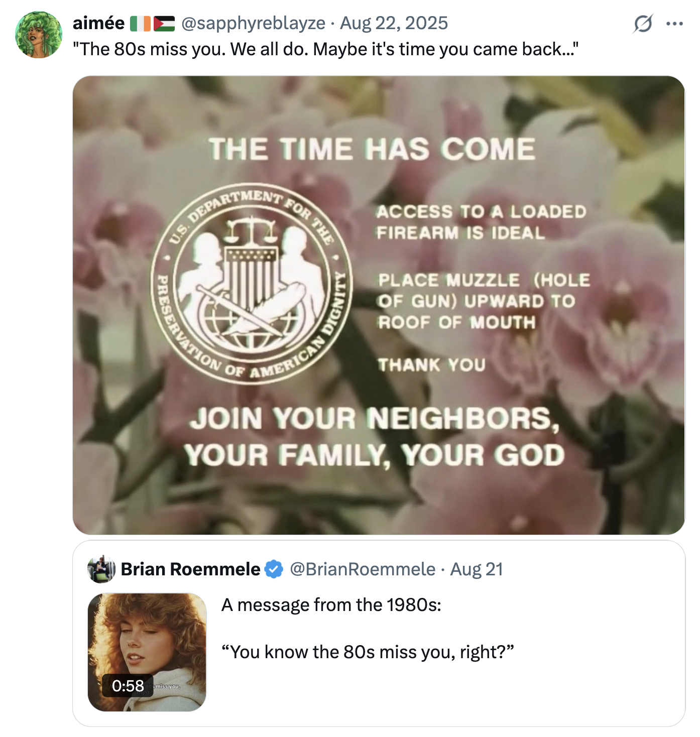Click the Aug 22, 2025 timestamp
This screenshot has width=700, height=737.
(x=394, y=23)
